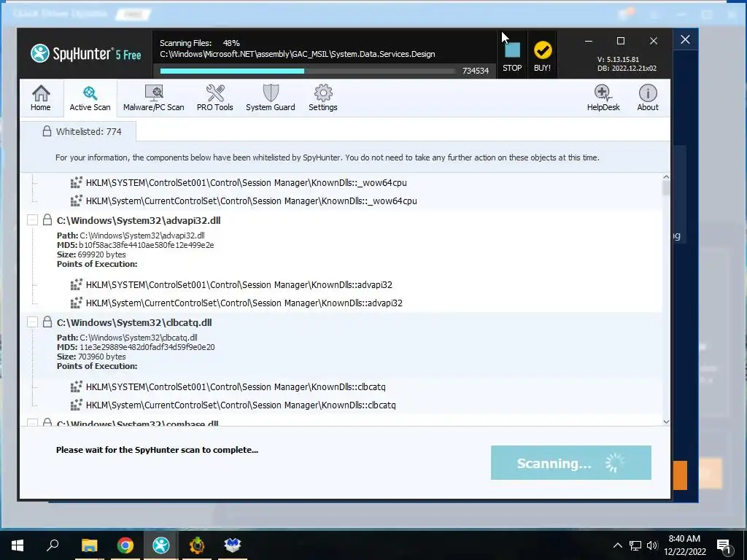Click the taskbar clock 8:40 AM

[x=684, y=539]
